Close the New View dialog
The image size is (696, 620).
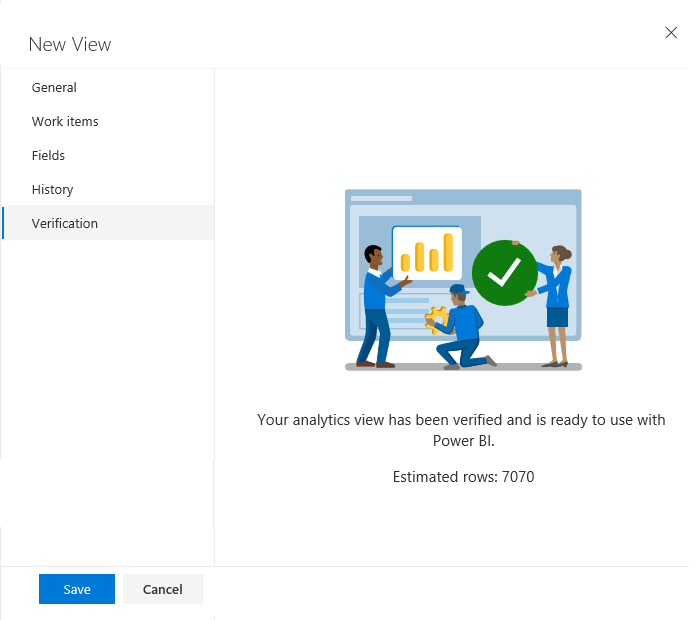coord(671,32)
